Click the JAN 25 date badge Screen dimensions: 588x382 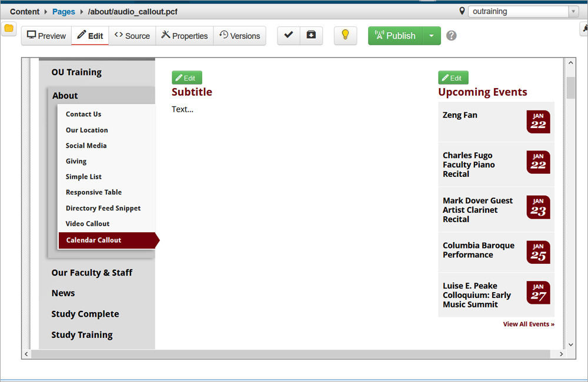(x=538, y=252)
